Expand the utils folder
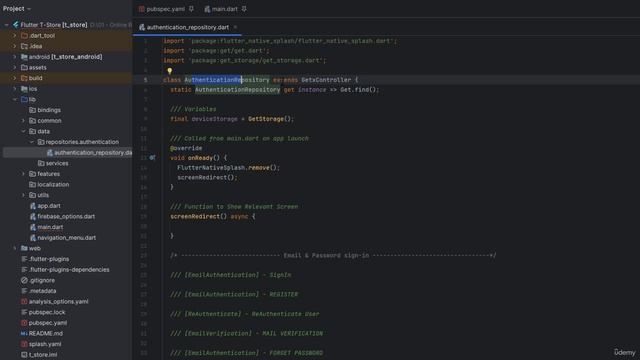The width and height of the screenshot is (640, 360). point(23,195)
